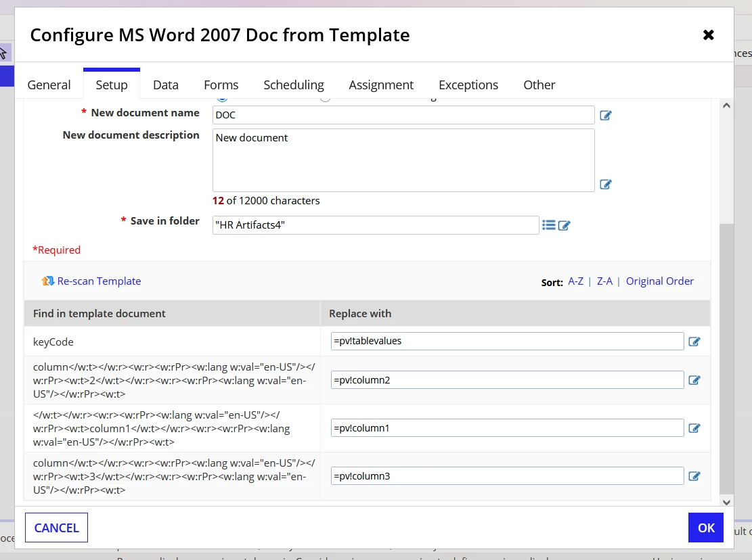
Task: Close the Configure MS Word dialog
Action: (709, 35)
